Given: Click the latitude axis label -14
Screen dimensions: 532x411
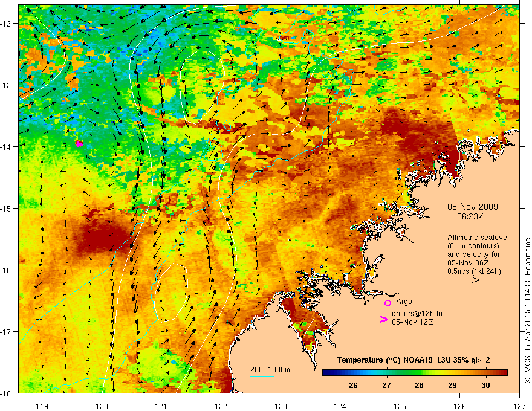Looking at the screenshot, I should (6, 147).
